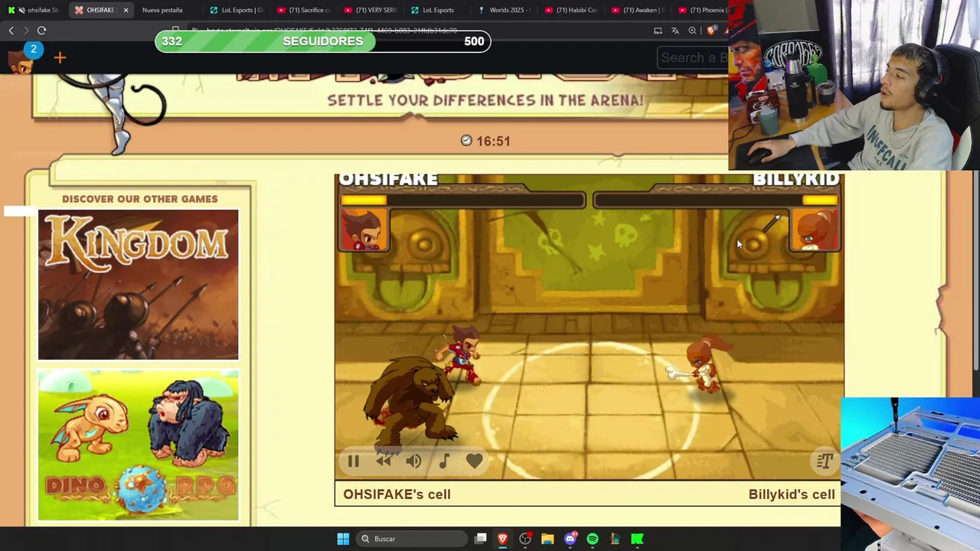The image size is (980, 551).
Task: Switch to the Sacrifice YouTube tab
Action: tap(304, 10)
